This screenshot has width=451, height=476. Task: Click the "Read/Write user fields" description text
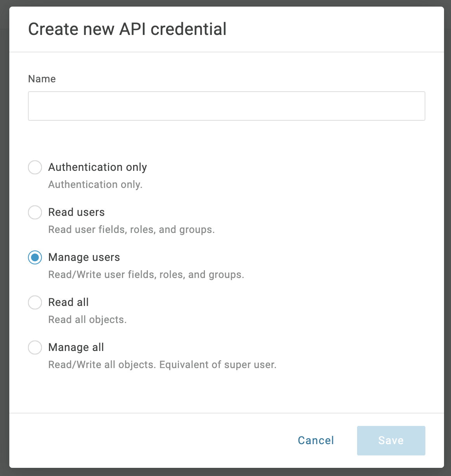tap(146, 274)
